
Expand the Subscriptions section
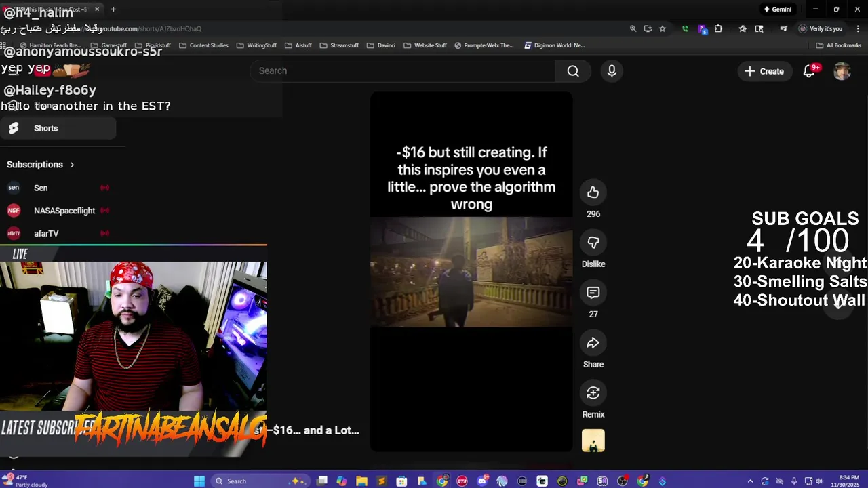pyautogui.click(x=41, y=165)
